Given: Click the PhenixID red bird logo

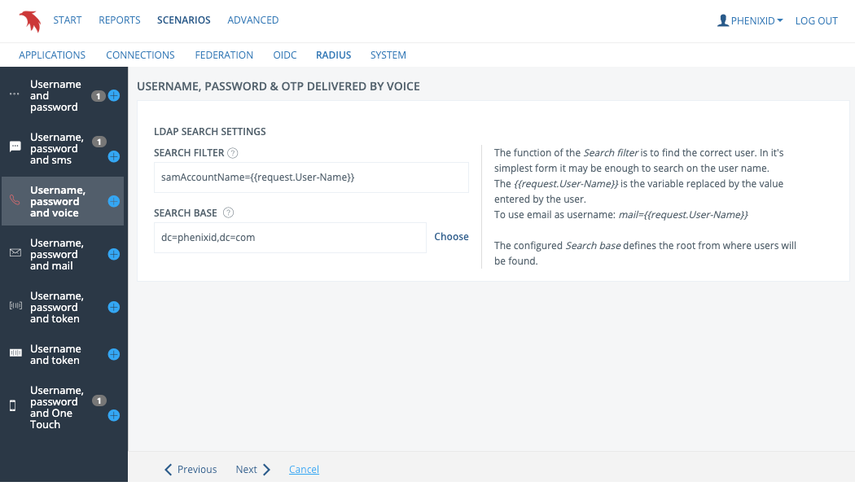Looking at the screenshot, I should (30, 21).
